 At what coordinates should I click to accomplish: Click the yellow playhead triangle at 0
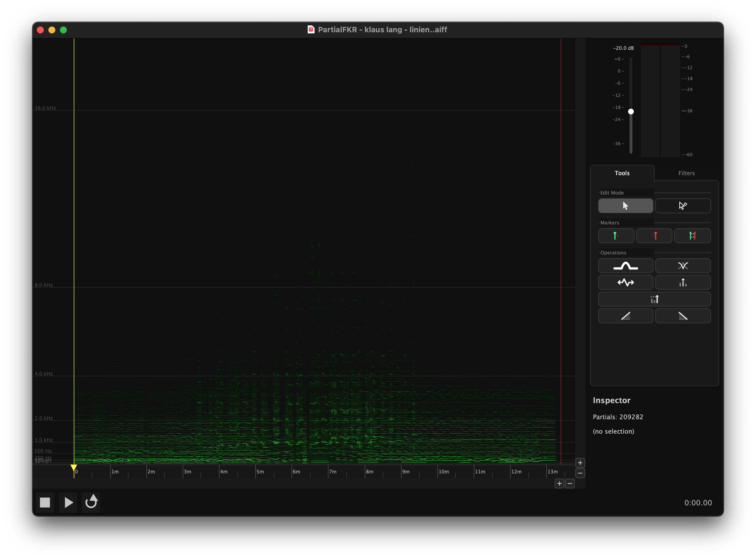pyautogui.click(x=74, y=468)
